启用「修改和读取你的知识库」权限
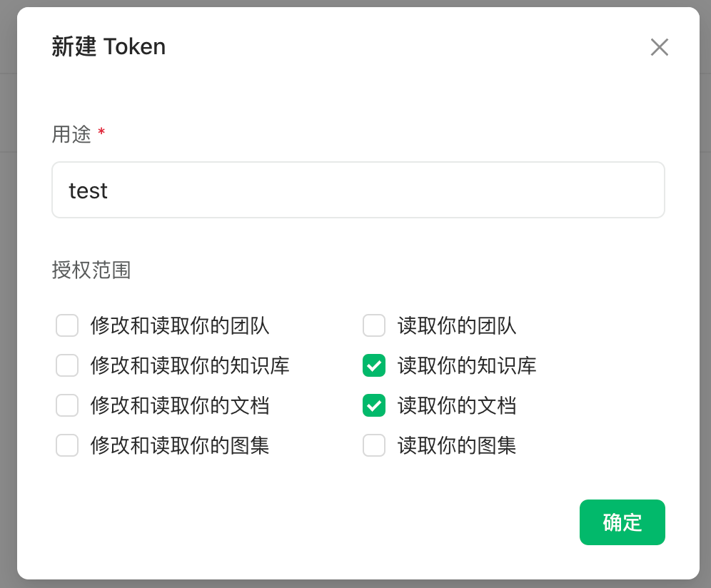Screen dimensions: 711x588 click(67, 365)
